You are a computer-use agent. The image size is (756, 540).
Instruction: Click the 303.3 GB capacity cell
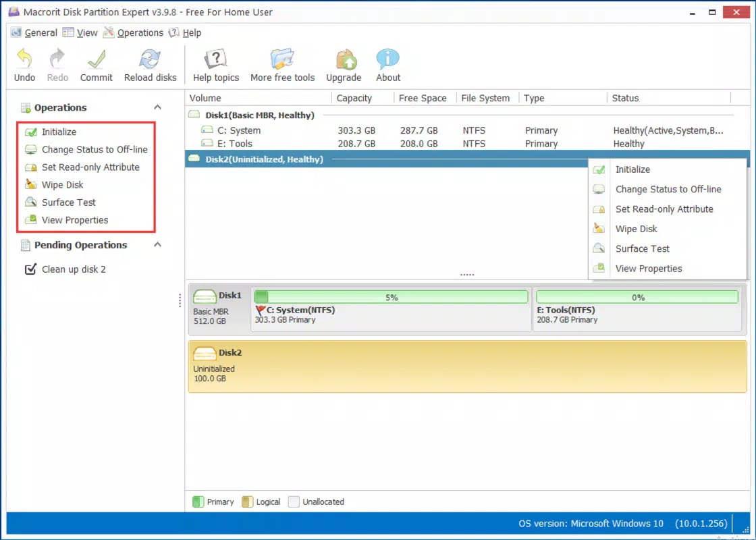[356, 130]
